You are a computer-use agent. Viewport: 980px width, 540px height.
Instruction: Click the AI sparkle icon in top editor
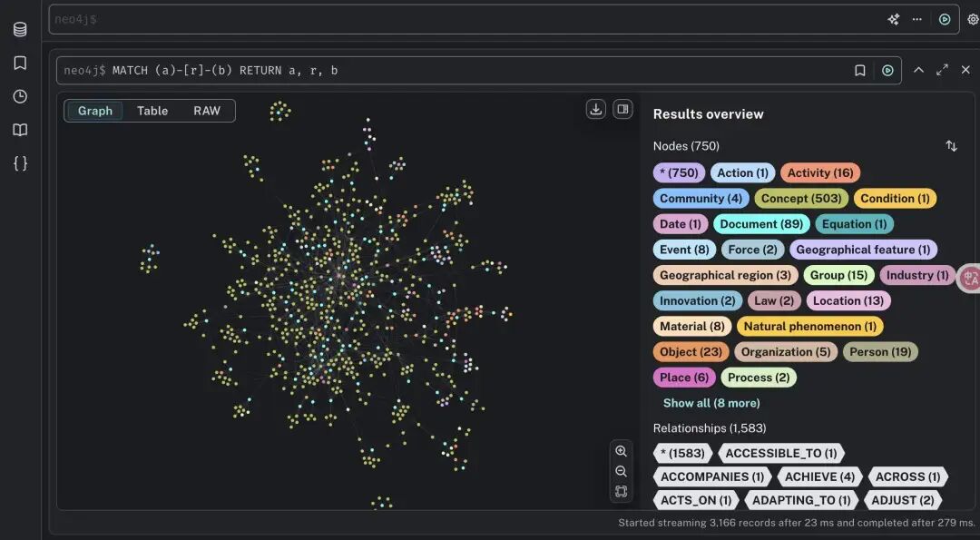click(x=894, y=19)
